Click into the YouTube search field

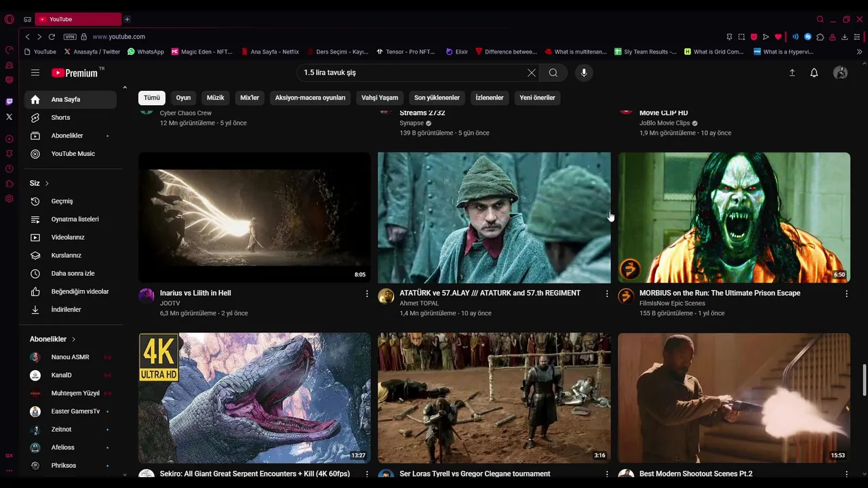(411, 73)
